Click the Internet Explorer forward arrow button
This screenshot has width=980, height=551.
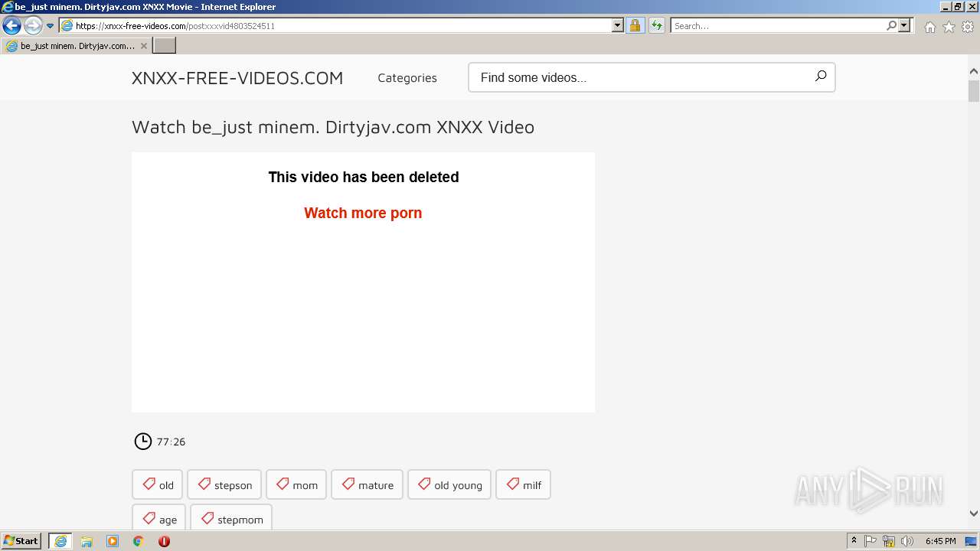33,26
